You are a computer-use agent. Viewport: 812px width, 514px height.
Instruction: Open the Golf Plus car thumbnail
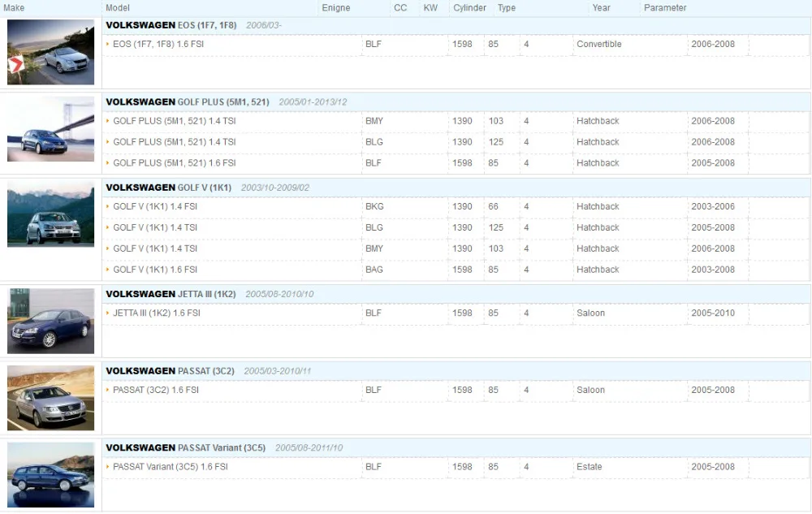coord(50,129)
